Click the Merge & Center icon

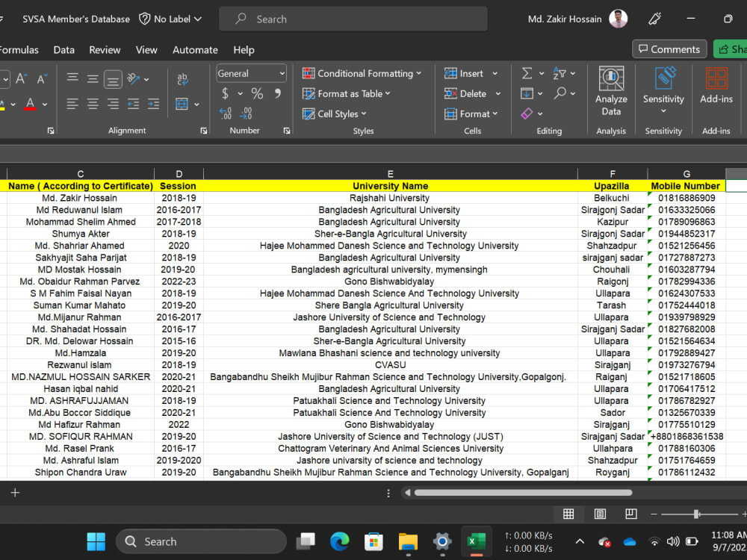[x=182, y=104]
